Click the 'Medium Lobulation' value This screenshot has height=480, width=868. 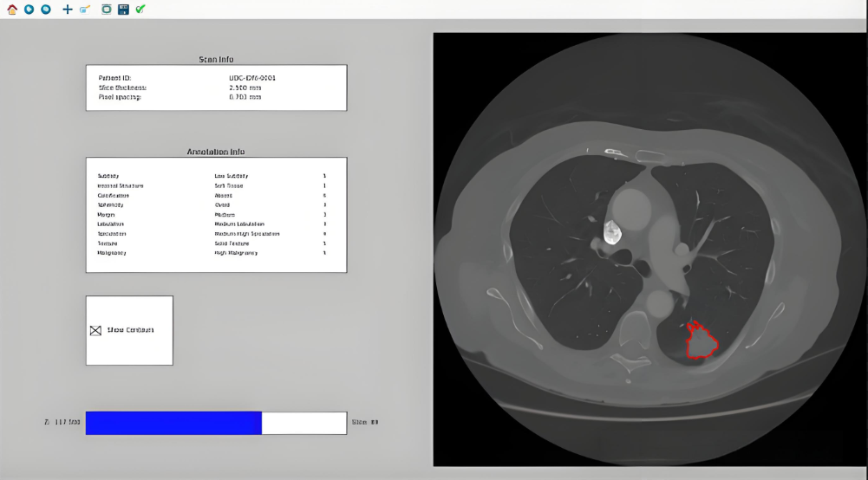(239, 224)
